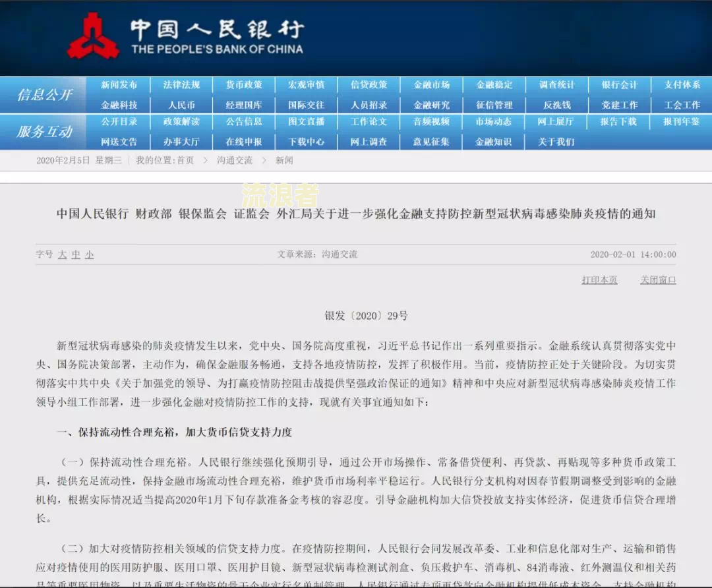Go to 银行会计 section
Image resolution: width=712 pixels, height=588 pixels.
tap(619, 85)
